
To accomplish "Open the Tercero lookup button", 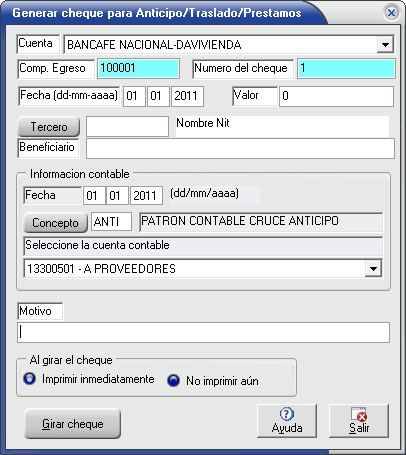I will [x=49, y=127].
